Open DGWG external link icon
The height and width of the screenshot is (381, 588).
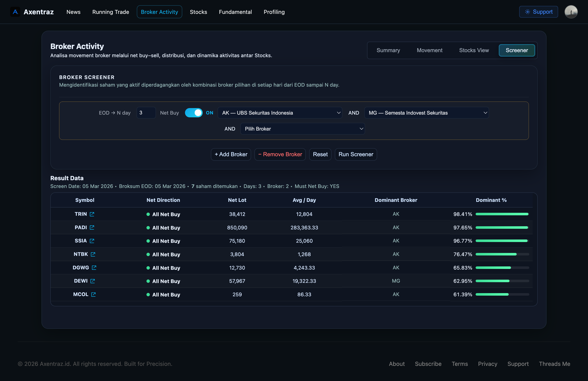94,267
